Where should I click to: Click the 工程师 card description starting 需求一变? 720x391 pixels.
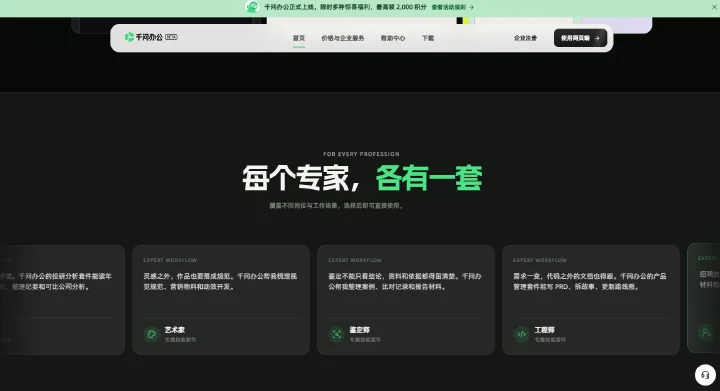590,281
